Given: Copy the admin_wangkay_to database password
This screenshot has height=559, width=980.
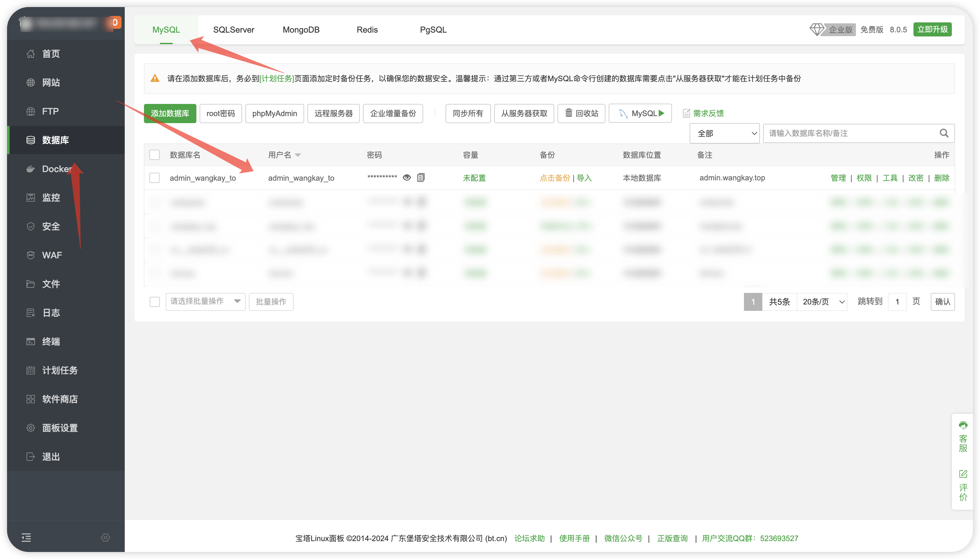Looking at the screenshot, I should [421, 177].
